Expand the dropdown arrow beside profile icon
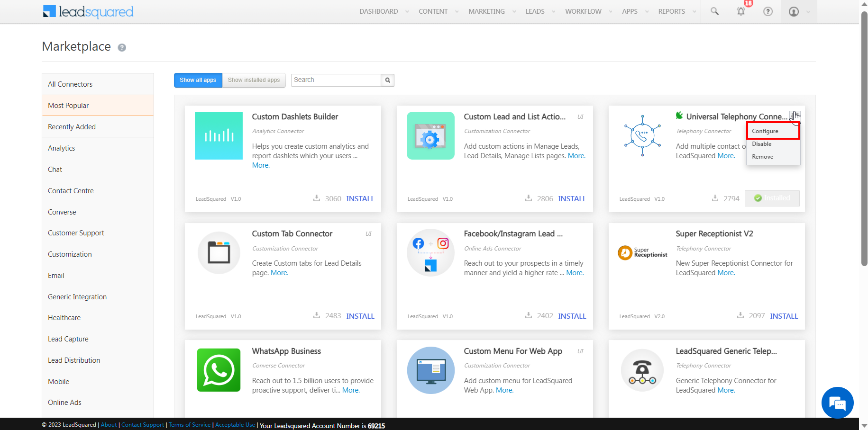 pos(808,12)
